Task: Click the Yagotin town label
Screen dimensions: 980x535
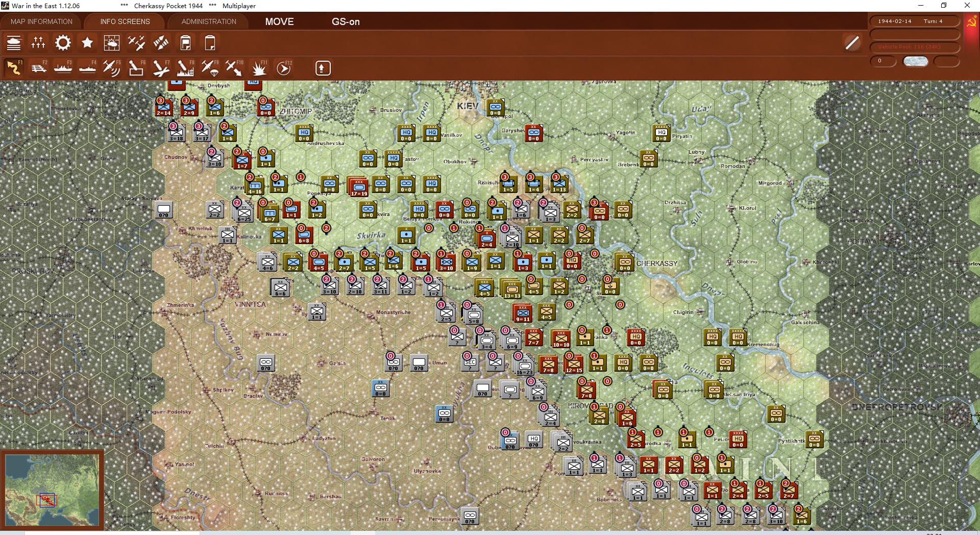Action: click(626, 132)
